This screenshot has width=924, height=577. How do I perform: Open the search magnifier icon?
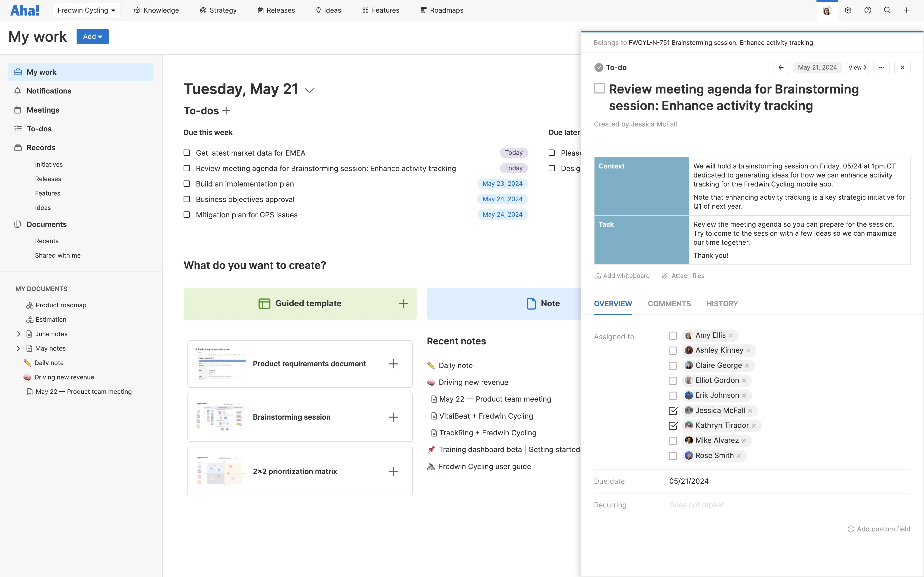[887, 10]
